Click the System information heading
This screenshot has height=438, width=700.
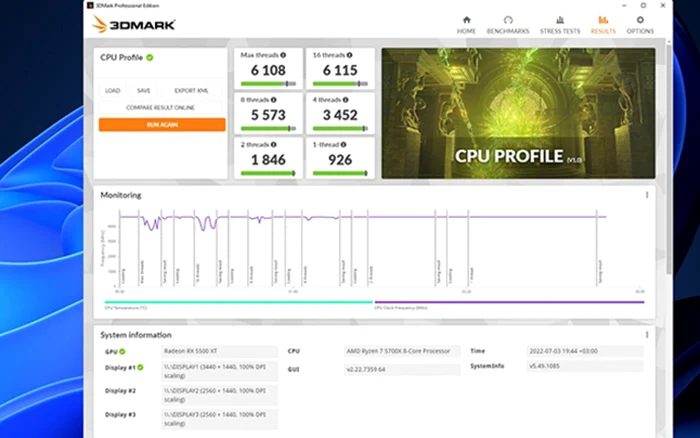136,335
